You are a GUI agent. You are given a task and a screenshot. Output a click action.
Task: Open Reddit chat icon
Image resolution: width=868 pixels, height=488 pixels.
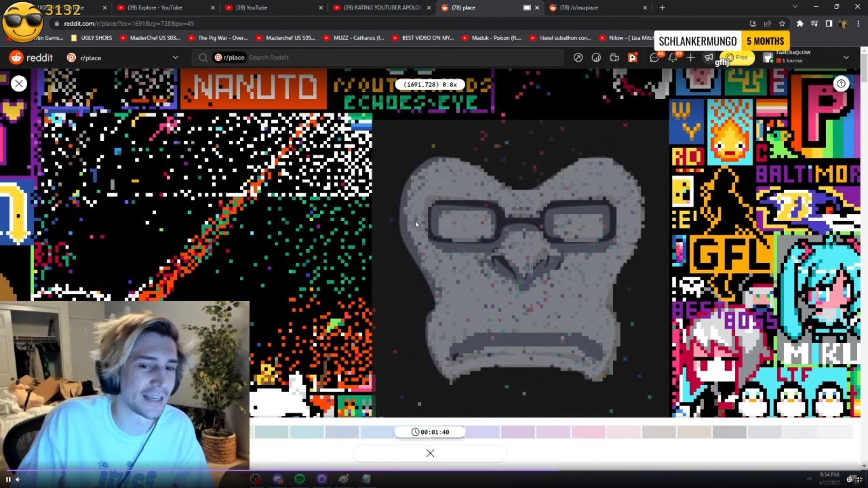(655, 58)
